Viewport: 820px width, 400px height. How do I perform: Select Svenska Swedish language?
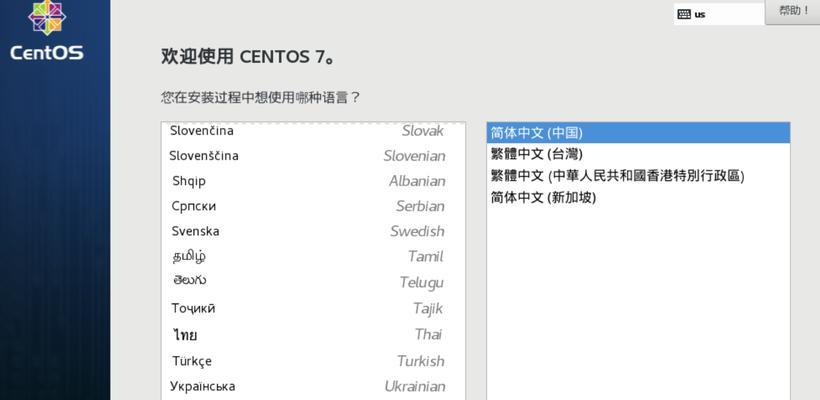click(313, 231)
